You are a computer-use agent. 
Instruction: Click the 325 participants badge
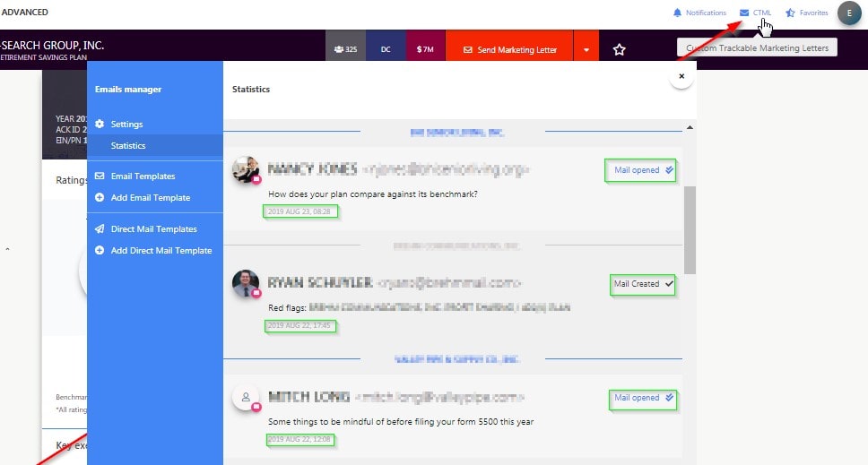point(345,49)
